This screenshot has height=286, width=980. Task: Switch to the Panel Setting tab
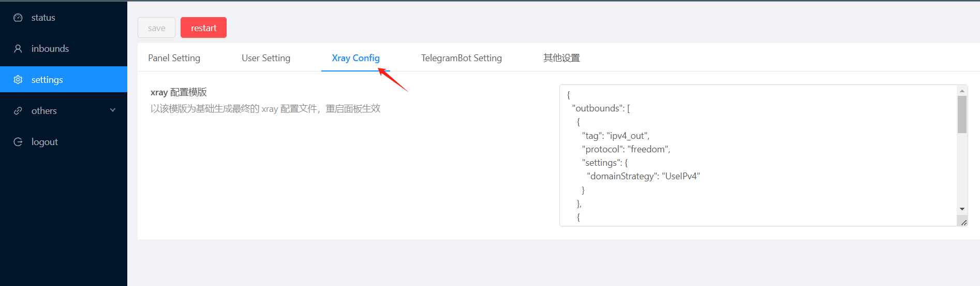tap(174, 58)
